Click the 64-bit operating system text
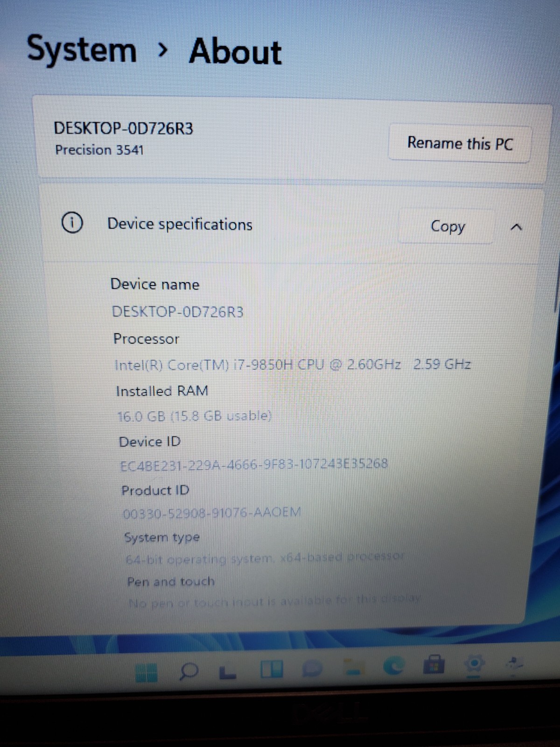 (264, 557)
